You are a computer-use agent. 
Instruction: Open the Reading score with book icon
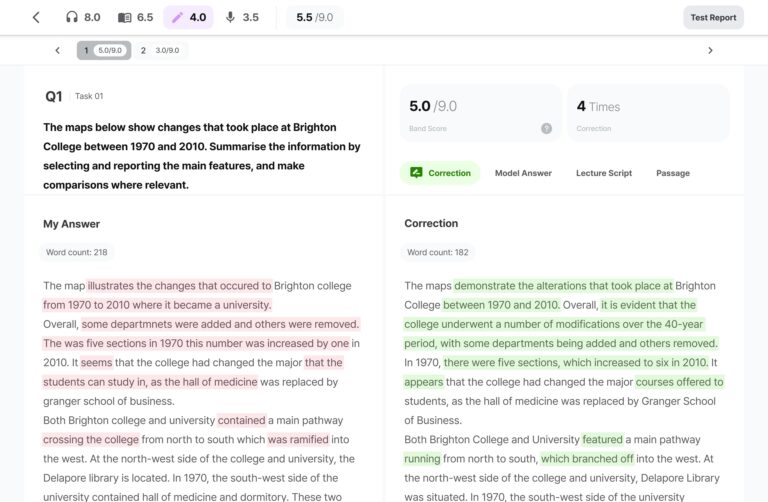click(x=135, y=17)
